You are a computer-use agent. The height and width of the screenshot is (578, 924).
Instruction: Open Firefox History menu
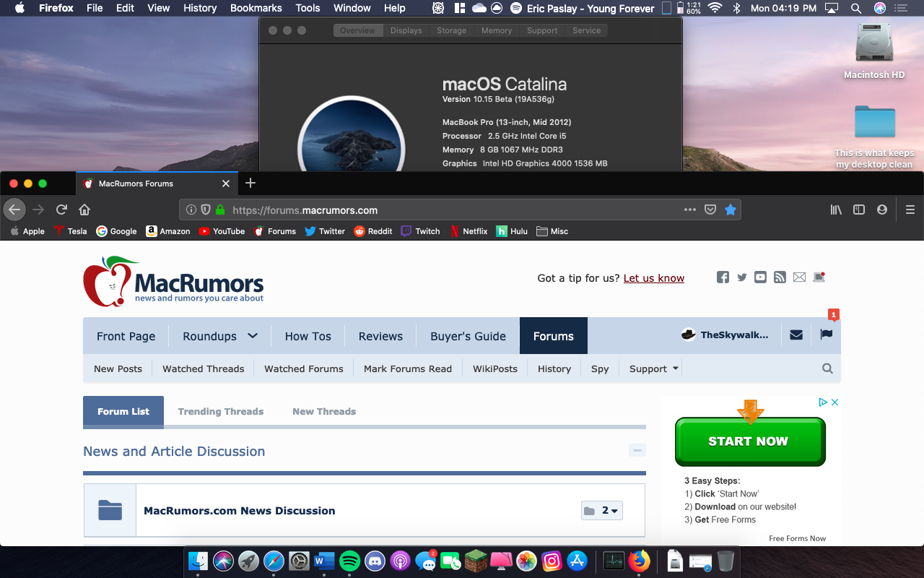tap(200, 8)
